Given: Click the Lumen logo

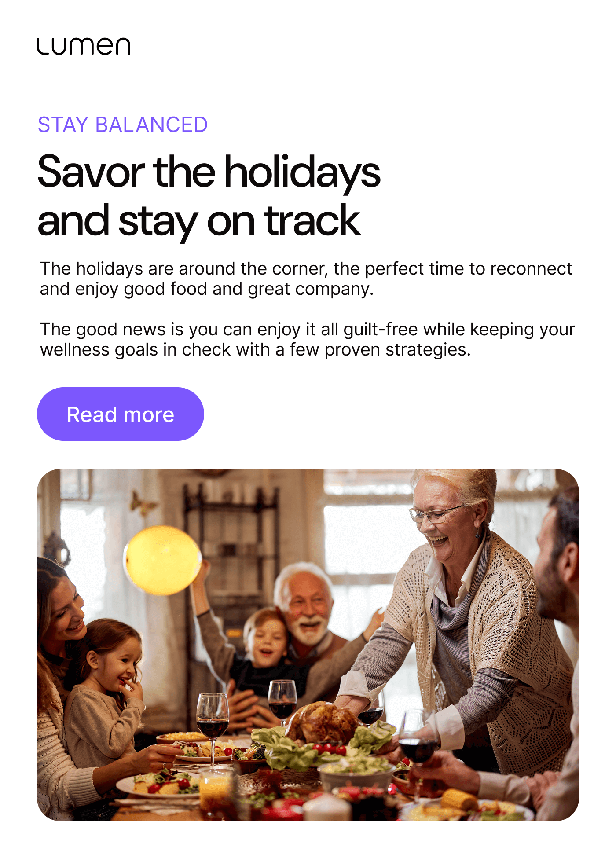Looking at the screenshot, I should [84, 46].
